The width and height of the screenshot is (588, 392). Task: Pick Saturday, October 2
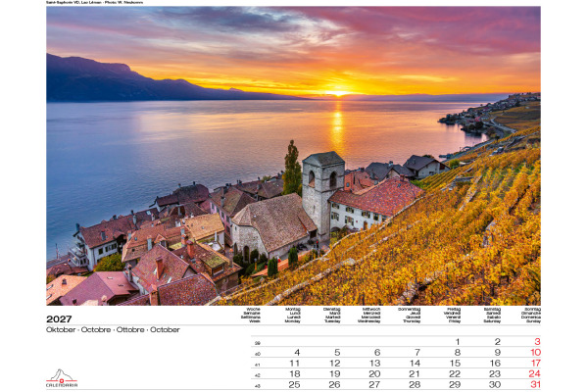coord(497,342)
